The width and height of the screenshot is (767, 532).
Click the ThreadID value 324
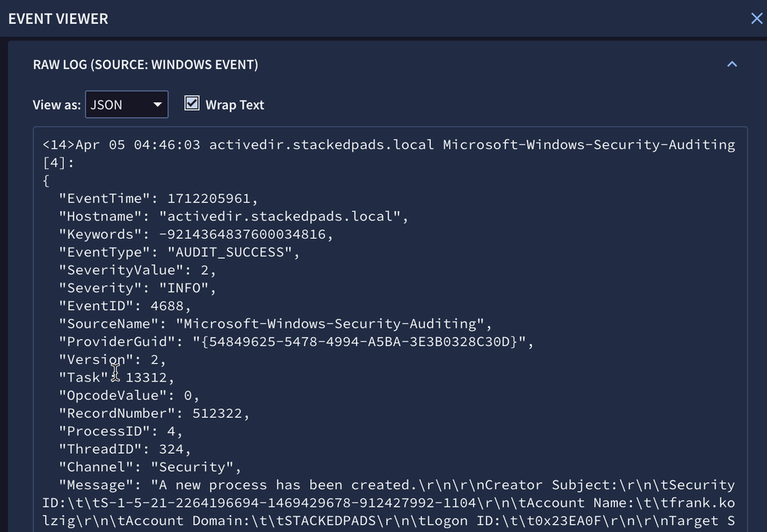(171, 449)
